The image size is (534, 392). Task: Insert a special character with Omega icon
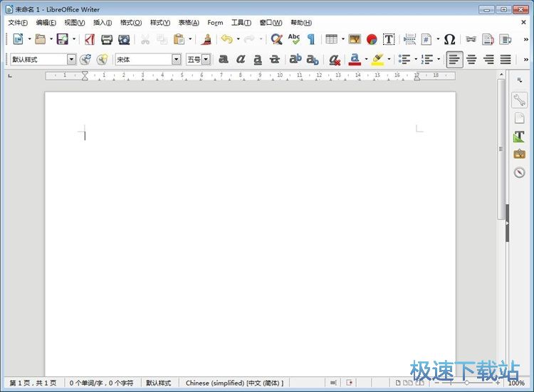coord(449,40)
